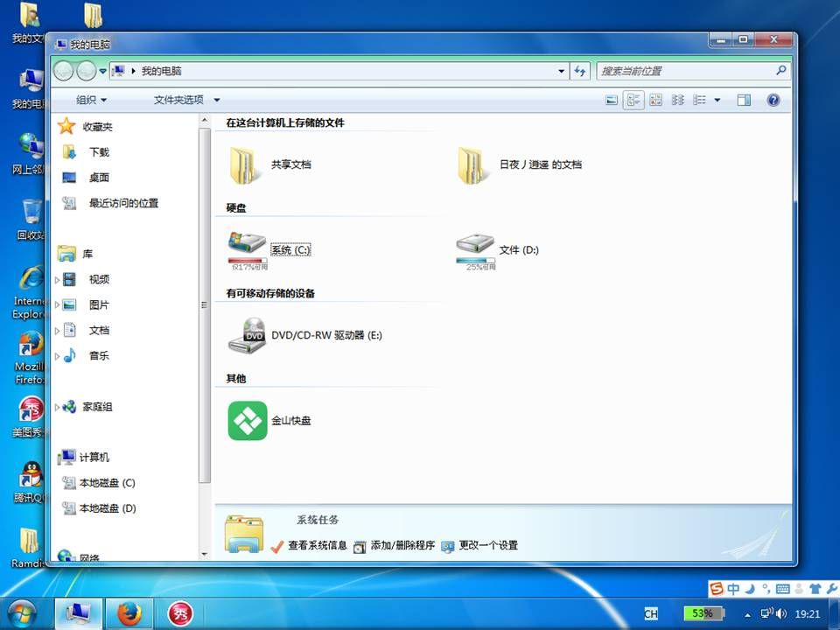Open the recent pages arrow beside navigation buttons

[102, 71]
